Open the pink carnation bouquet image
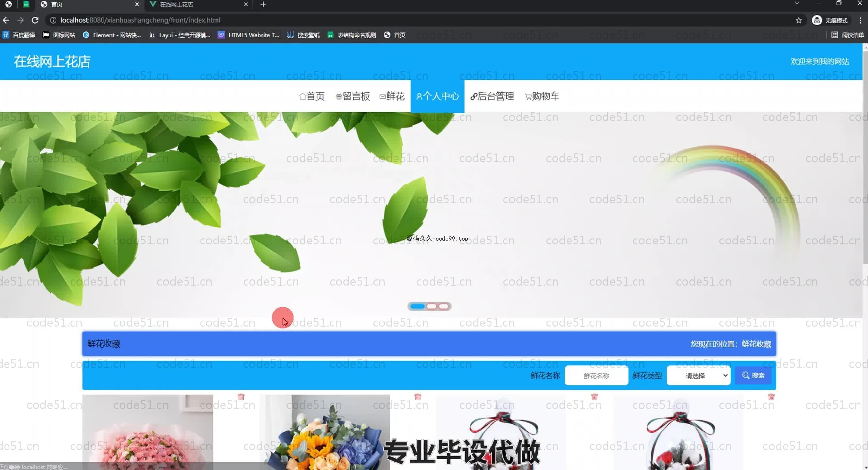The image size is (868, 470). 148,432
